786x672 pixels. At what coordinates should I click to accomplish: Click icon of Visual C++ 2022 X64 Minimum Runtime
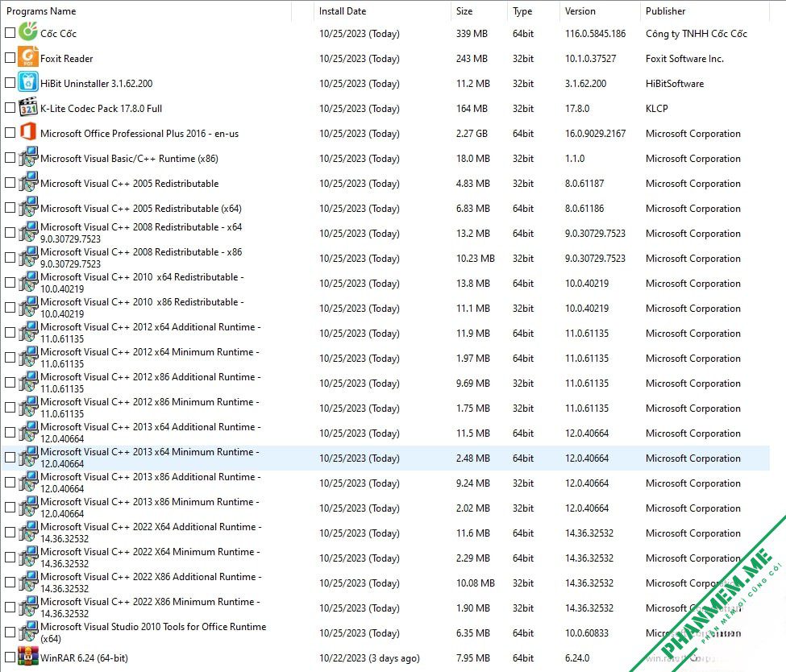click(x=28, y=558)
